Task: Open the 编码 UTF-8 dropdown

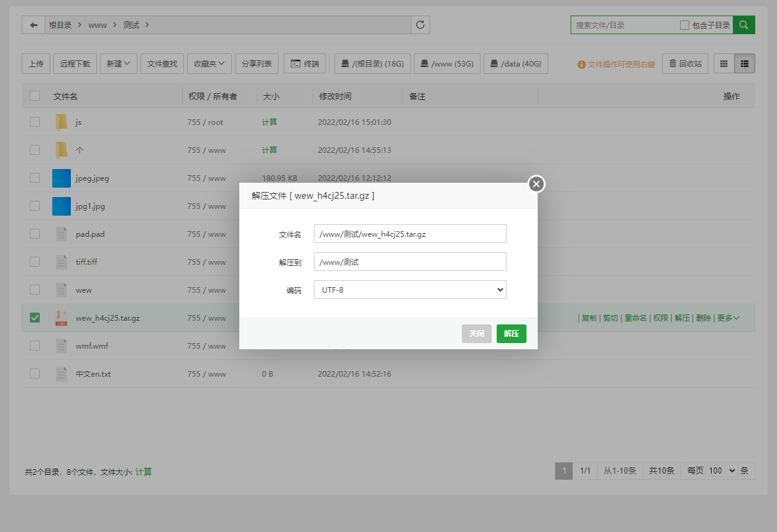Action: point(410,290)
